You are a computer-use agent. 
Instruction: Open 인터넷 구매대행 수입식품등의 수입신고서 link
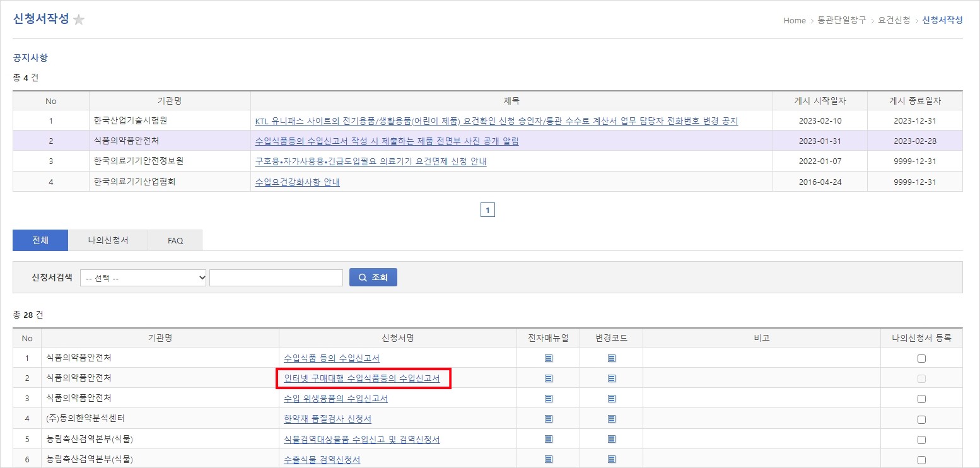(362, 378)
